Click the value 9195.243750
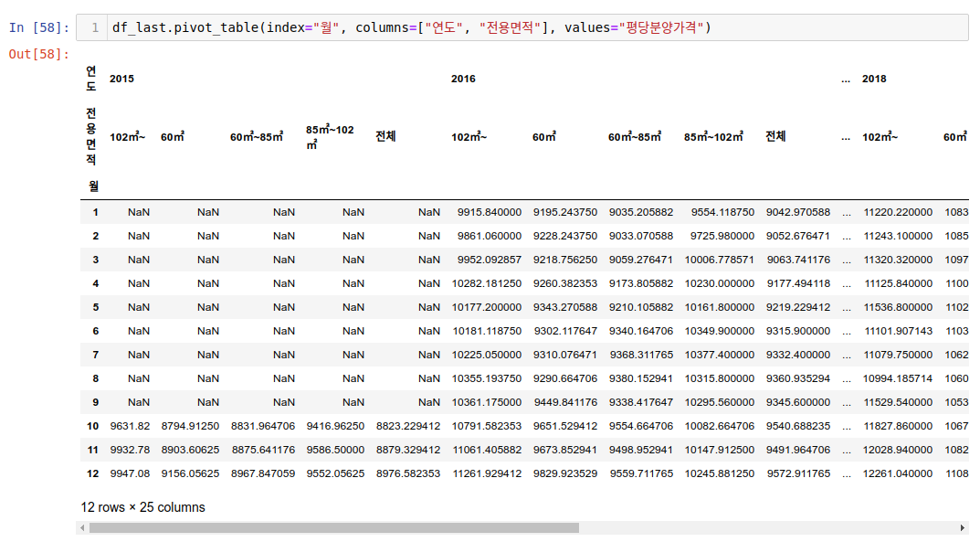The height and width of the screenshot is (542, 980). [565, 213]
